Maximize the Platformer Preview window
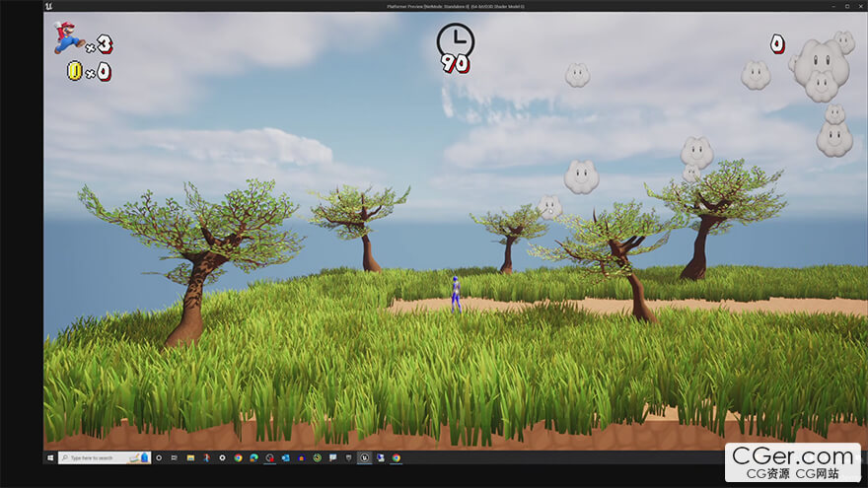Screen dimensions: 868x488 point(847,6)
